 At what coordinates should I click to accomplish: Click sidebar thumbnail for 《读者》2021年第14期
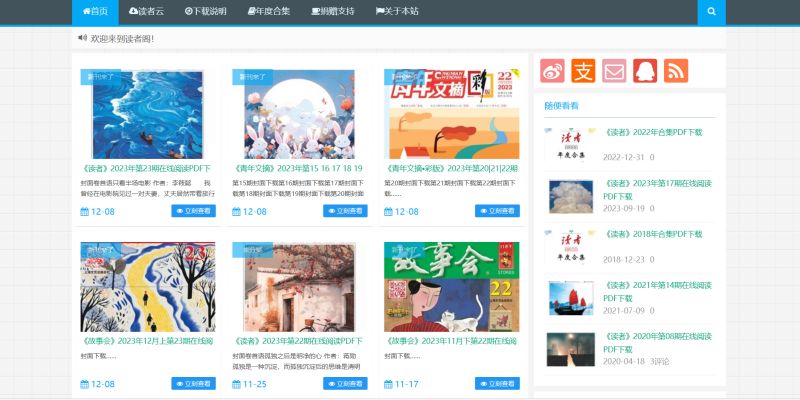tap(571, 297)
